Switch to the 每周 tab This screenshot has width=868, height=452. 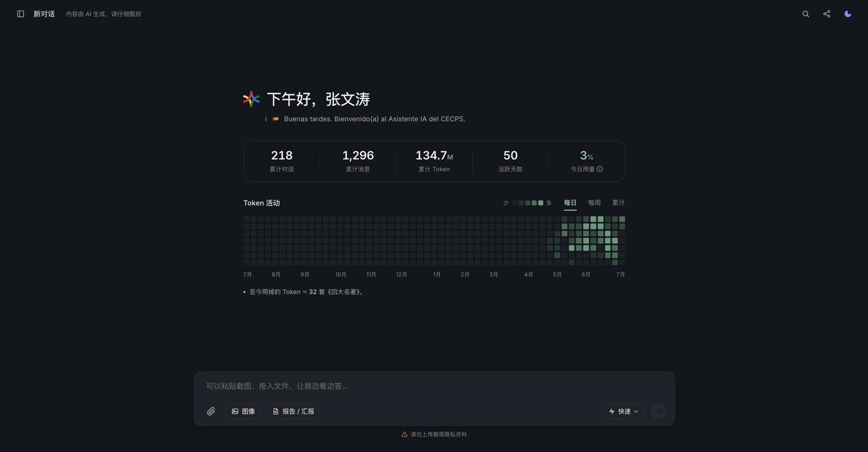[595, 203]
